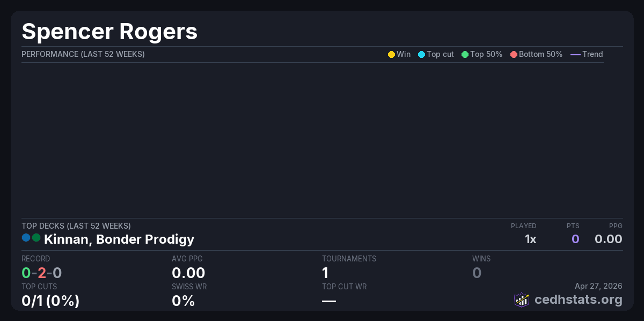The width and height of the screenshot is (644, 321).
Task: Click the red Bottom 50% legend dot
Action: click(514, 54)
